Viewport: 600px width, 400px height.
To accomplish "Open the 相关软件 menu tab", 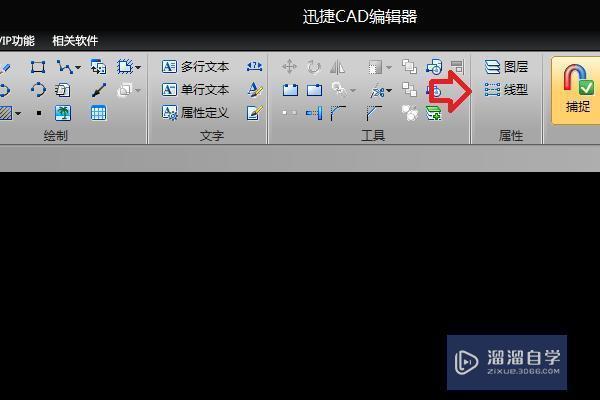I will point(75,41).
